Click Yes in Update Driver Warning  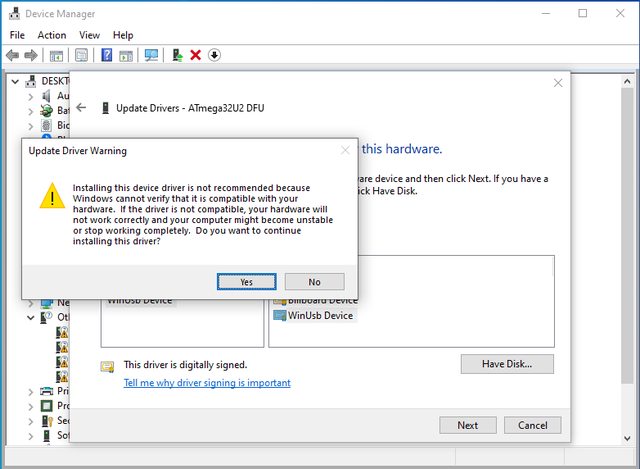tap(247, 282)
